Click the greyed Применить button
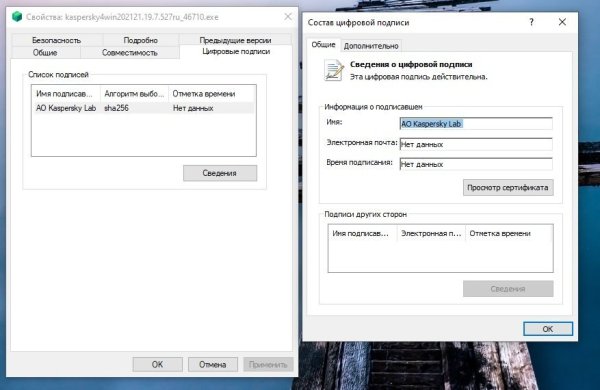The height and width of the screenshot is (390, 600). (x=268, y=364)
